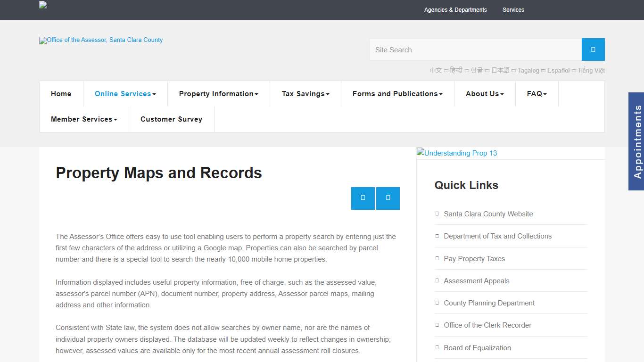Viewport: 644px width, 362px height.
Task: Click the Office of the Assessor logo
Action: [100, 41]
